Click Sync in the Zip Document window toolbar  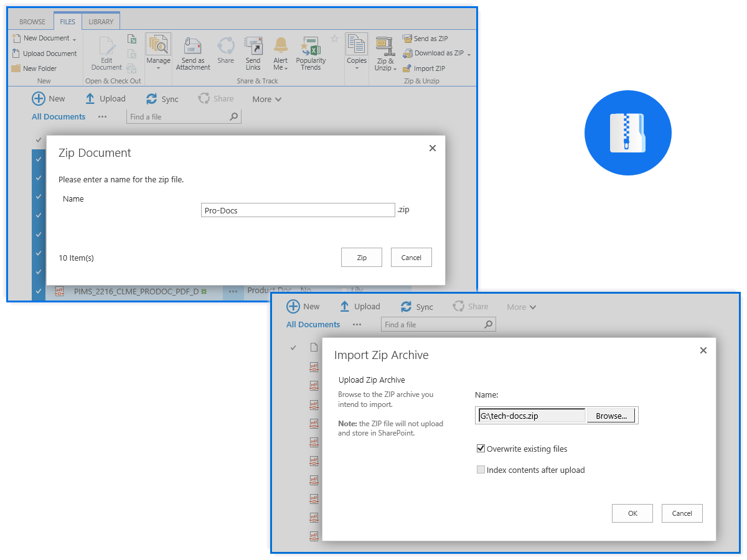pyautogui.click(x=162, y=99)
